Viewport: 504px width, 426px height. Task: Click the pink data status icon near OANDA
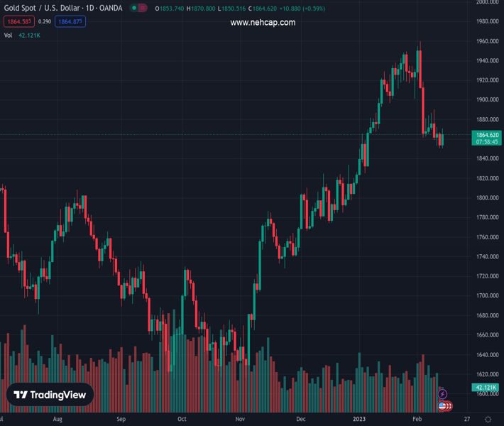[x=143, y=9]
